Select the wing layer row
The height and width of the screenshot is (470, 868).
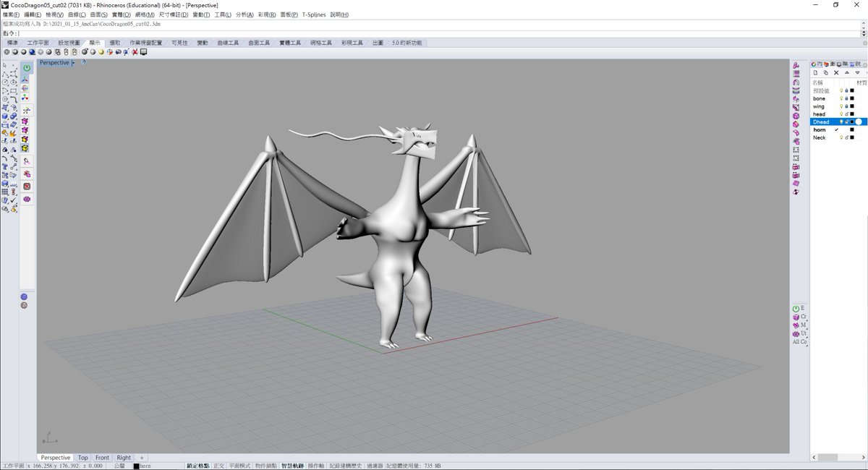(838, 106)
